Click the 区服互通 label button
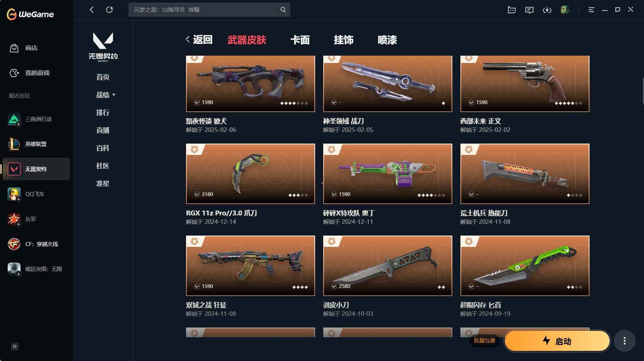The height and width of the screenshot is (361, 644). pos(485,341)
